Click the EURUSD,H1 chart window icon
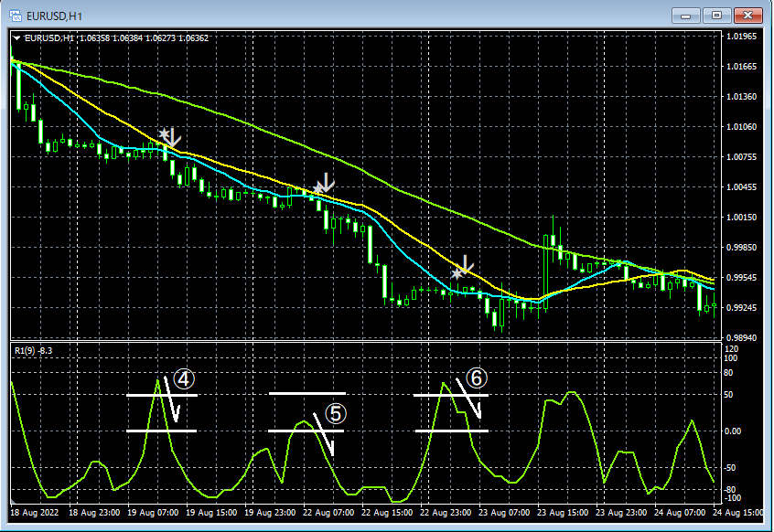 [16, 16]
